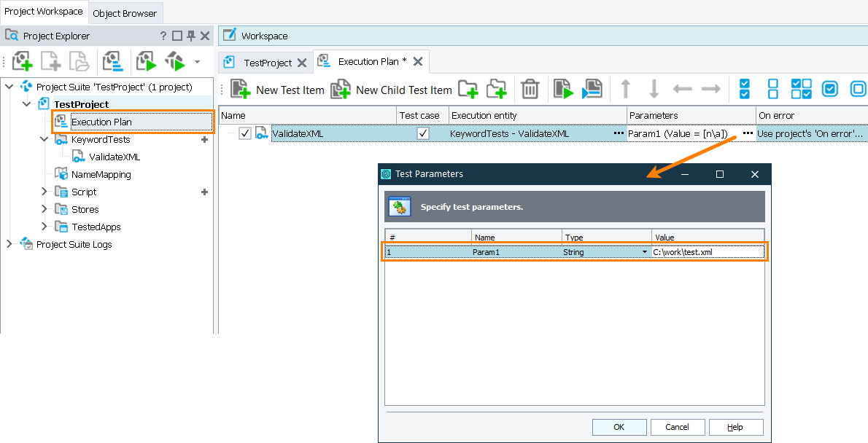Click the Move Up arrow in toolbar

[x=625, y=90]
